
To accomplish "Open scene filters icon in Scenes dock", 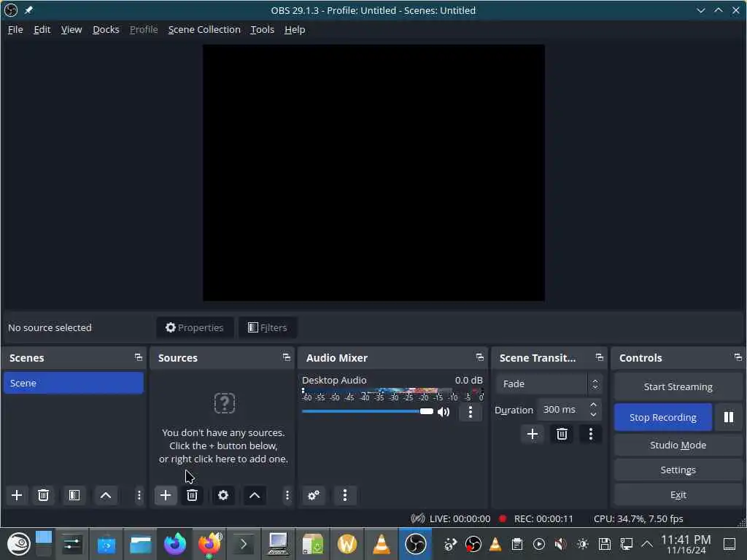I will (x=74, y=495).
